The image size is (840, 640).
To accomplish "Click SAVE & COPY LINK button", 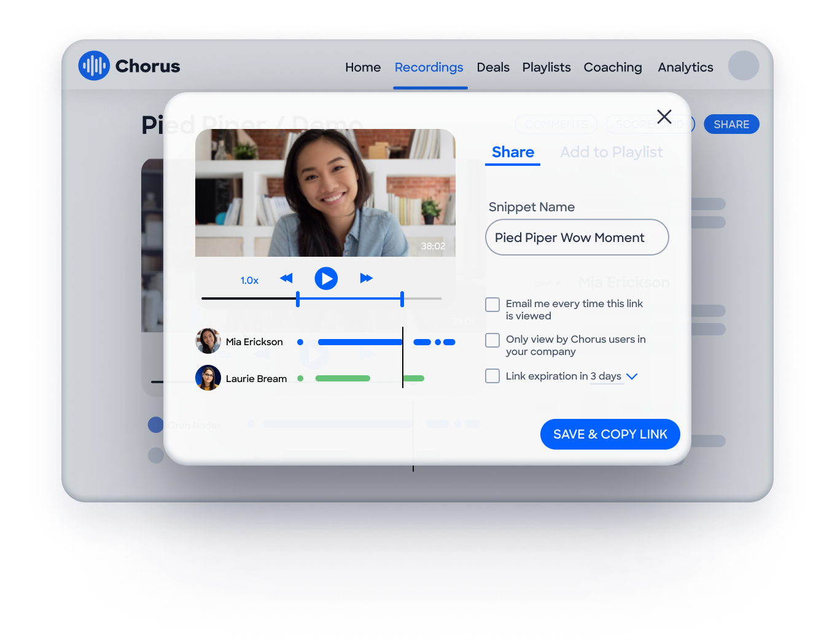I will [x=610, y=434].
